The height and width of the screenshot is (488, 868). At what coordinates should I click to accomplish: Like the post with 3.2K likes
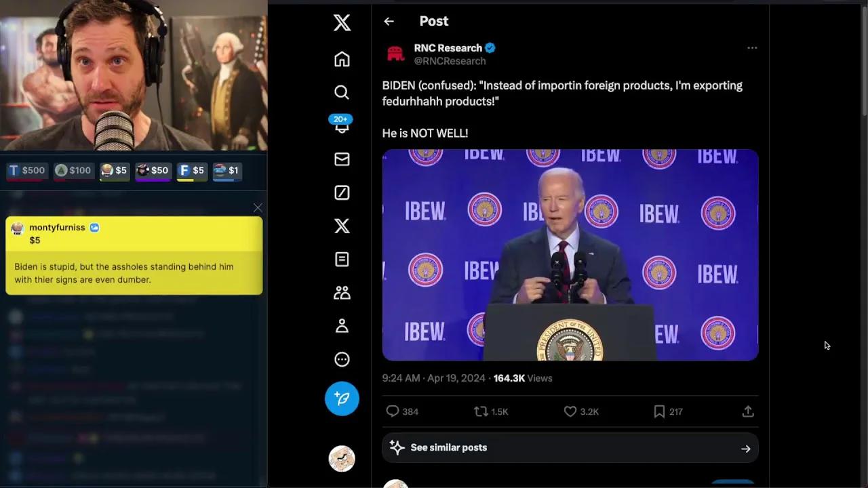coord(581,411)
